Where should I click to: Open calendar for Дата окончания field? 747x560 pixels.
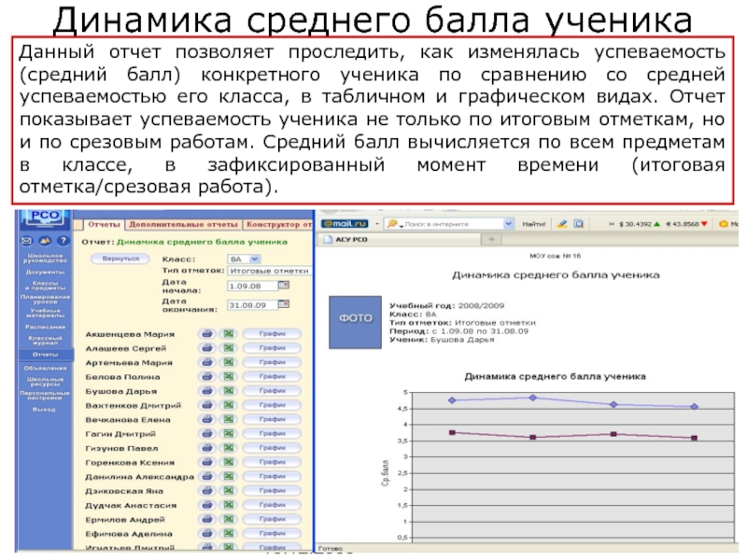coord(284,304)
